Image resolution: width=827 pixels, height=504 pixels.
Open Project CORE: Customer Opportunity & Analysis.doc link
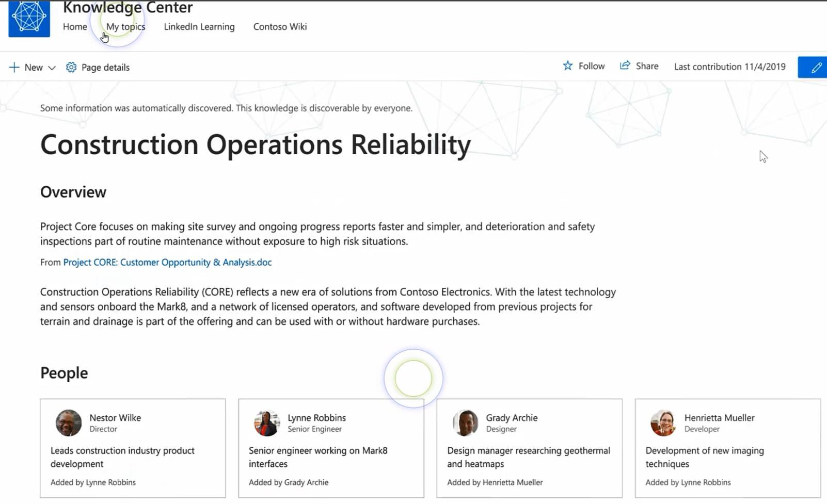coord(167,262)
